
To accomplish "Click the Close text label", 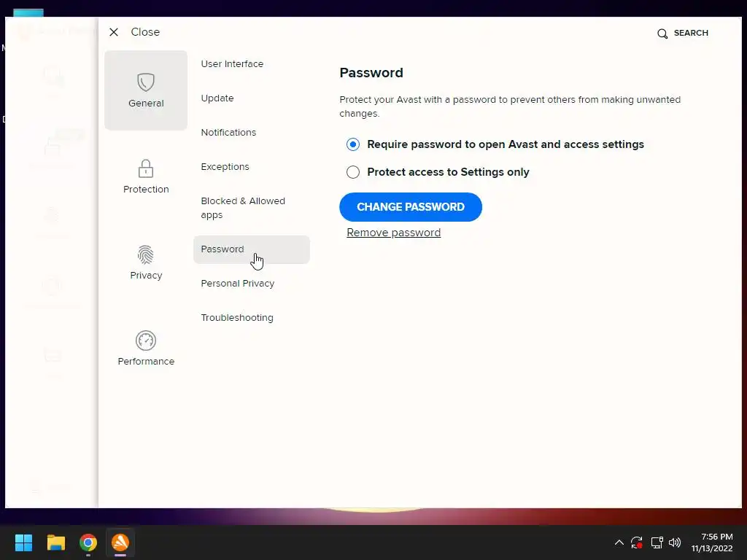I will click(145, 32).
